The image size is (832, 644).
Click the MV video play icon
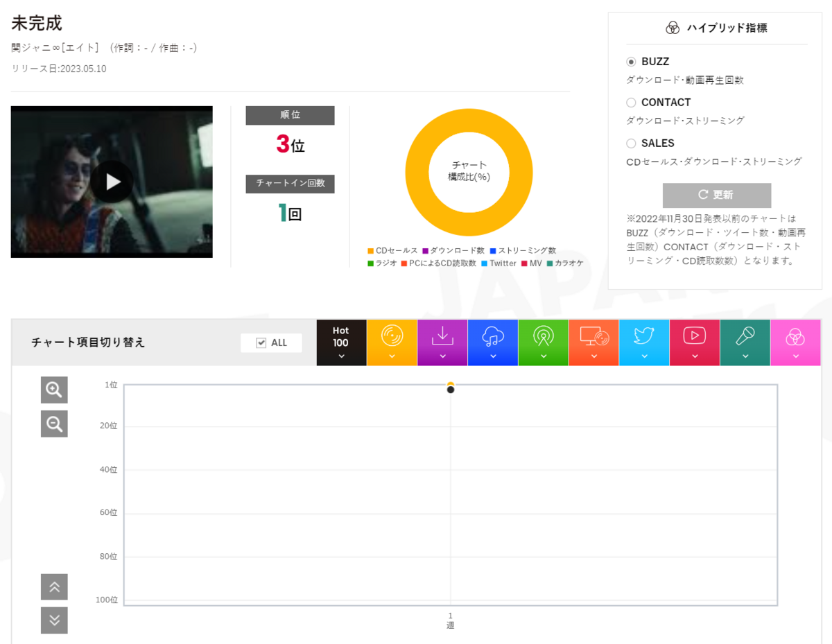pos(695,336)
